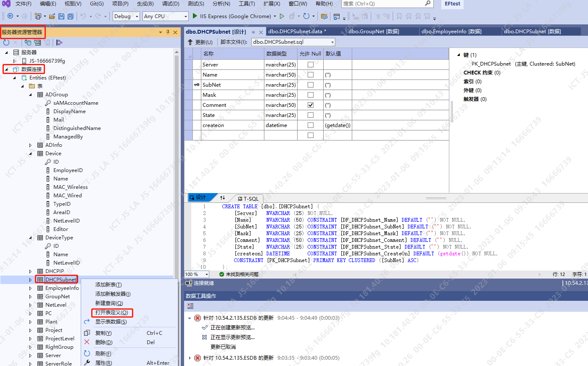The image size is (588, 366).
Task: Click the Navigate Backward arrow icon
Action: (11, 16)
